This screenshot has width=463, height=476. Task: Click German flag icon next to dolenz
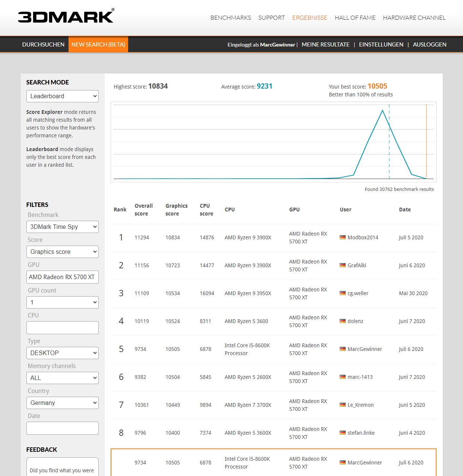343,321
